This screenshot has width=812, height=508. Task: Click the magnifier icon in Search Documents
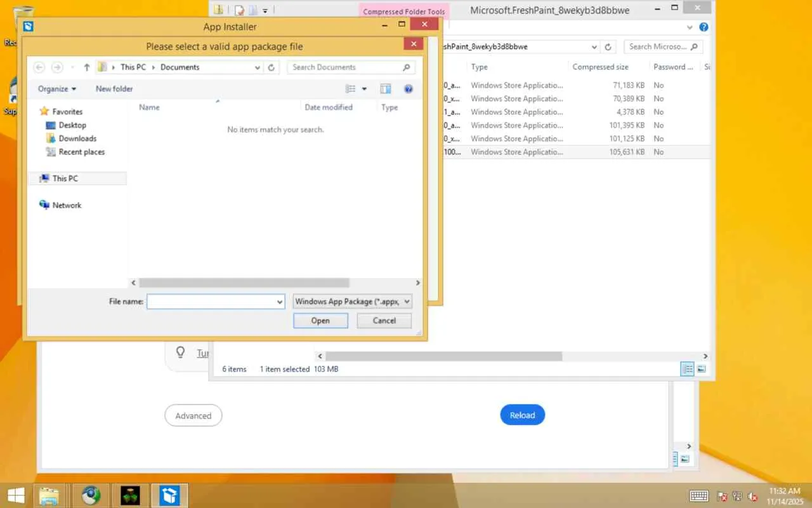click(407, 67)
